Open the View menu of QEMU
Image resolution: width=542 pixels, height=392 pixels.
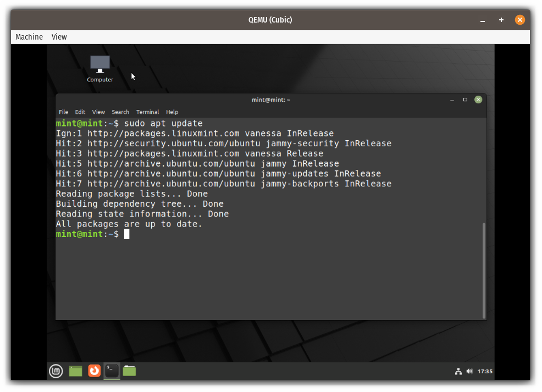click(59, 37)
